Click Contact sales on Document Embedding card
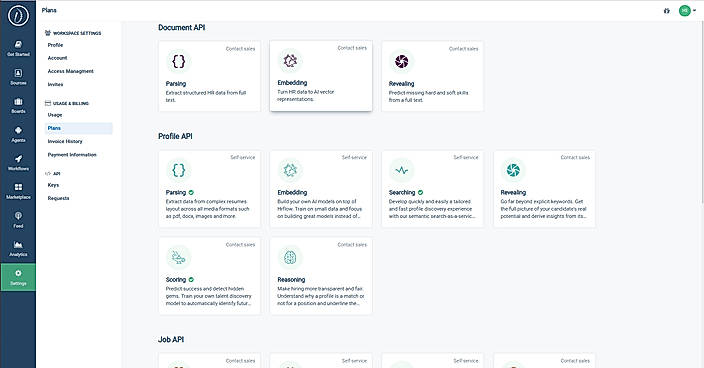This screenshot has height=368, width=704. pos(352,48)
